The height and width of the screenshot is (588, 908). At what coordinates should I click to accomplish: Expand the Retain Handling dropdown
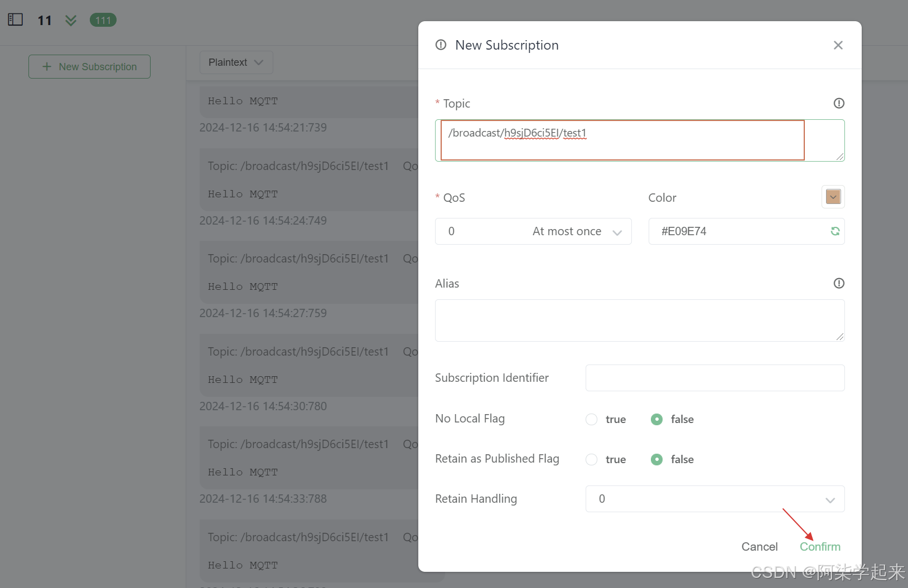pos(715,499)
